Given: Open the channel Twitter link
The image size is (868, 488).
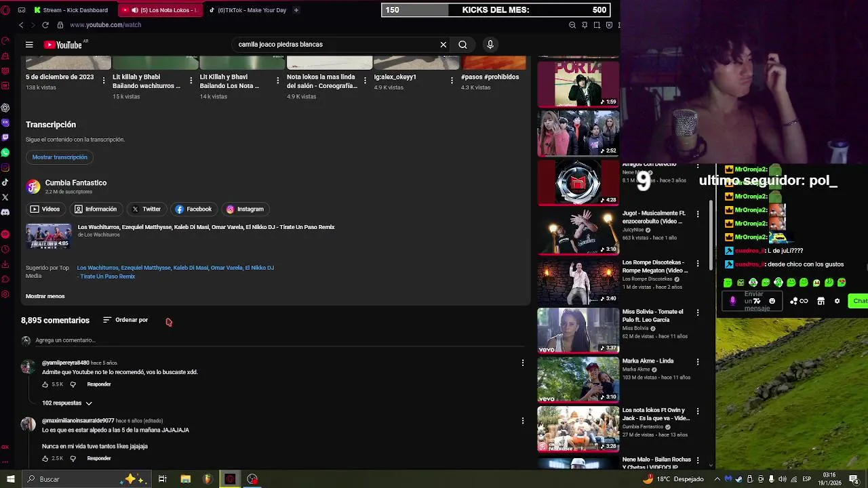Looking at the screenshot, I should (x=146, y=209).
